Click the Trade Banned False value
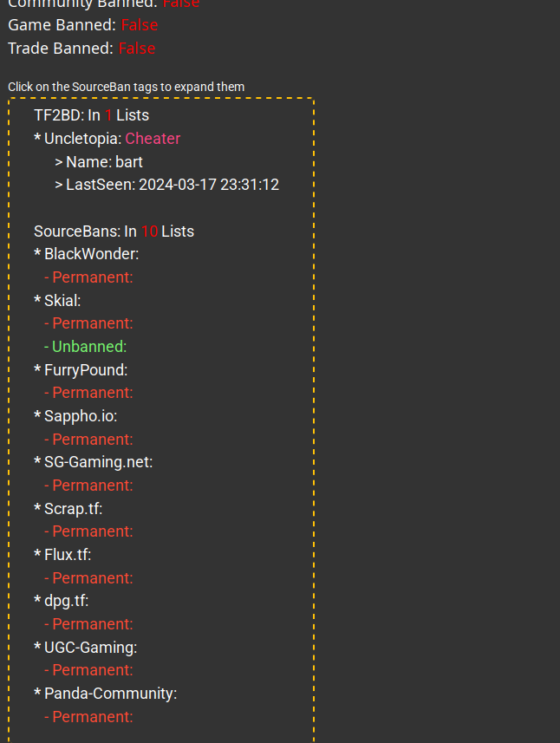The width and height of the screenshot is (560, 743). coord(137,49)
